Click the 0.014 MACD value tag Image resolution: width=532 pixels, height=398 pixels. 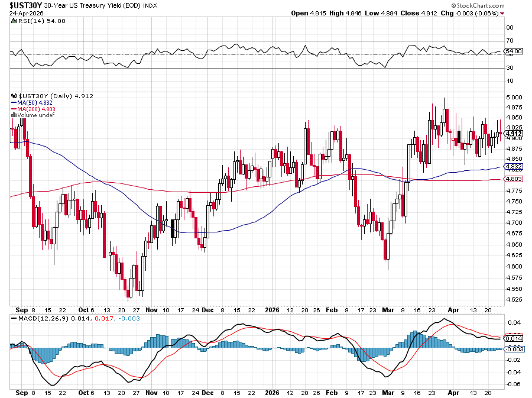click(512, 338)
